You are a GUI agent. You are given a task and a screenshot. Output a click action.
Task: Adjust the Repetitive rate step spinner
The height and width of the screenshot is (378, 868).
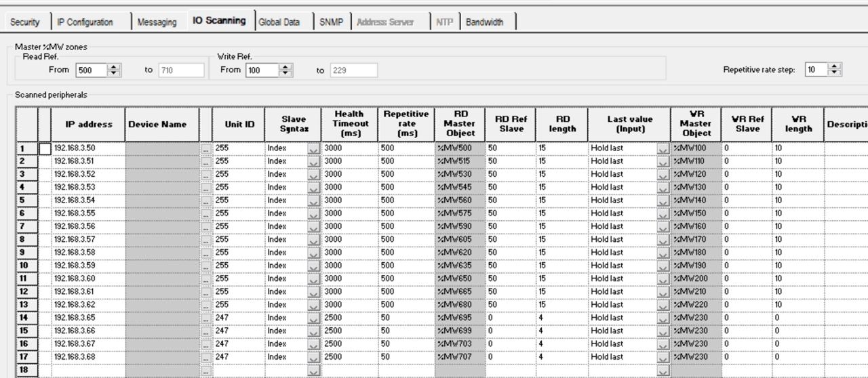pos(835,69)
